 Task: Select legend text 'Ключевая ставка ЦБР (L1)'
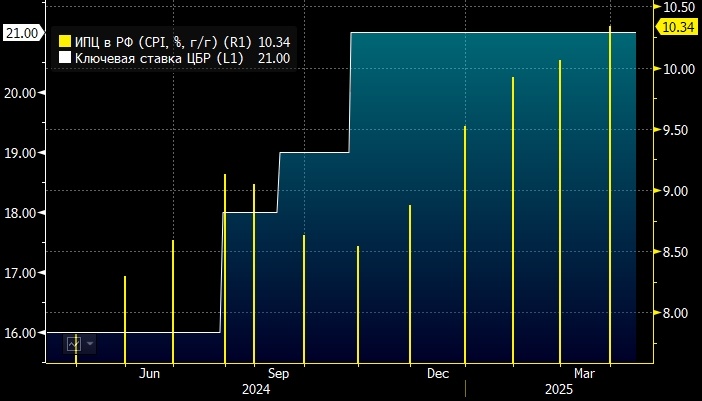159,58
